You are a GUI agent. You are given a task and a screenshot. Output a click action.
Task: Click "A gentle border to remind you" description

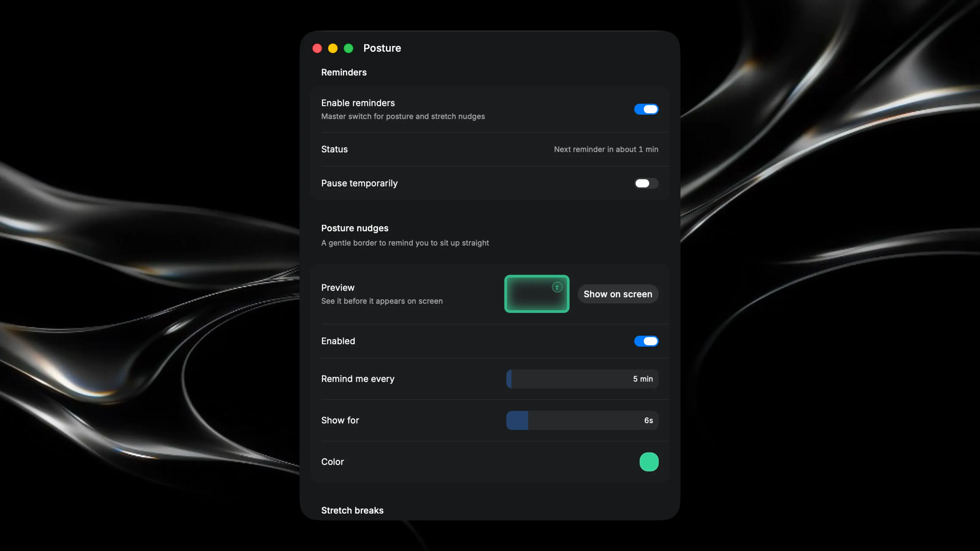[x=405, y=243]
